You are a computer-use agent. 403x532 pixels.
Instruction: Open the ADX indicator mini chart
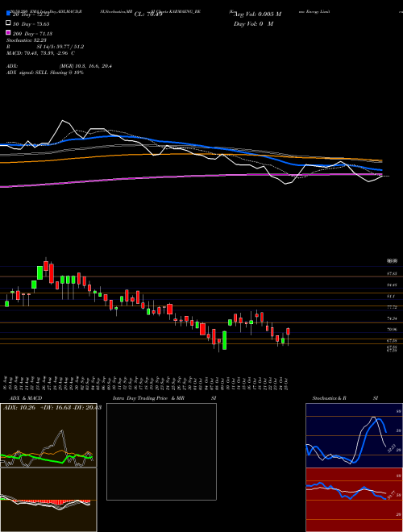[48, 435]
